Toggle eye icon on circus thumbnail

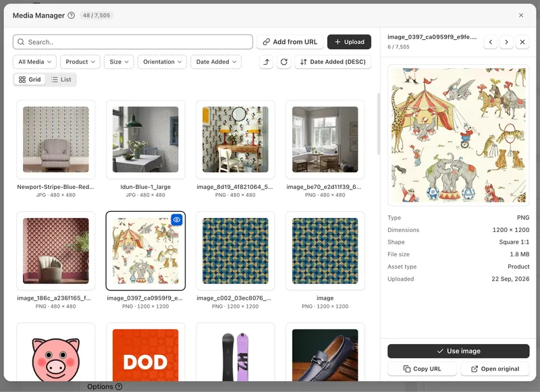pyautogui.click(x=177, y=220)
